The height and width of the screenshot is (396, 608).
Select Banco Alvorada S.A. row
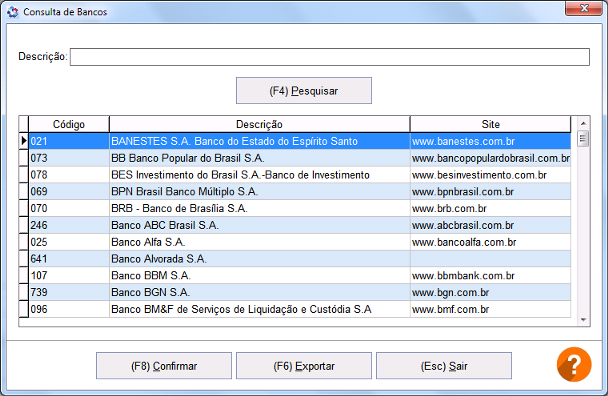[259, 259]
